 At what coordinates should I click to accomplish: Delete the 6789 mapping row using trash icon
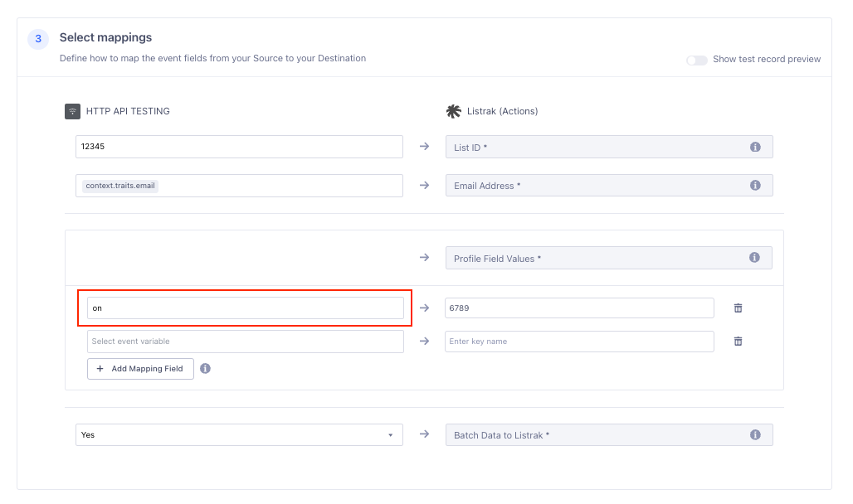tap(738, 308)
